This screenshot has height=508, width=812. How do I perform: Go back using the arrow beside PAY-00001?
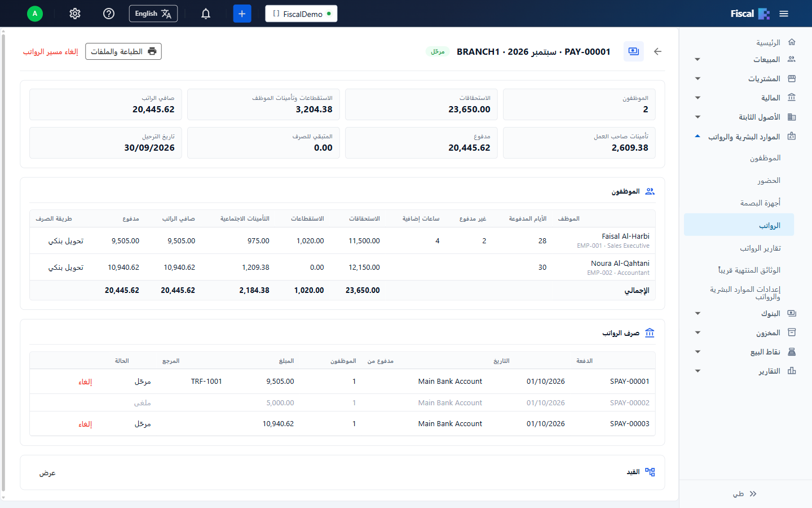tap(657, 51)
